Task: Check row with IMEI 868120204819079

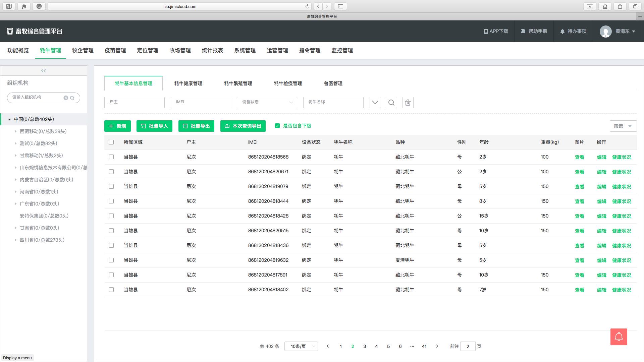Action: pyautogui.click(x=111, y=186)
